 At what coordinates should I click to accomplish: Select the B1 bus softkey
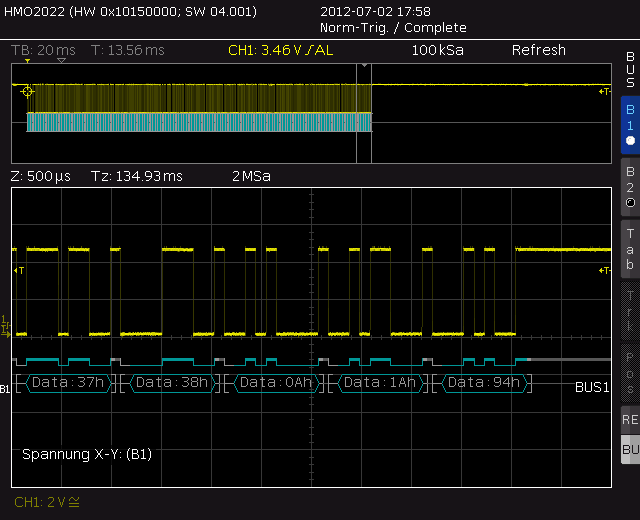[x=630, y=125]
